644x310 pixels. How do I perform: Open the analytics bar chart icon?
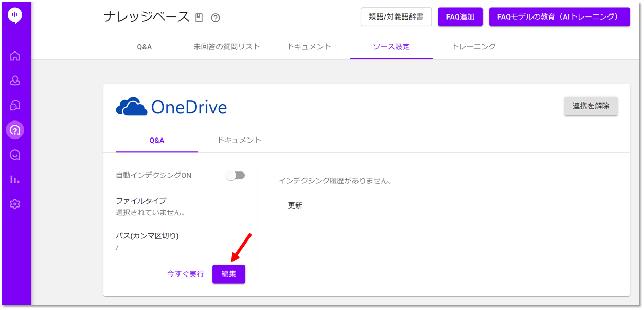pos(15,180)
